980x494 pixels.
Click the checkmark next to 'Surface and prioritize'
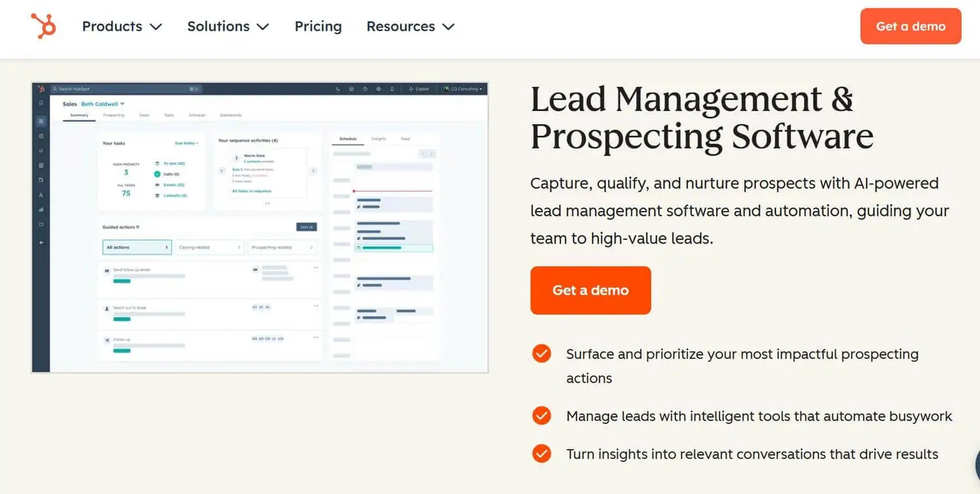click(541, 354)
